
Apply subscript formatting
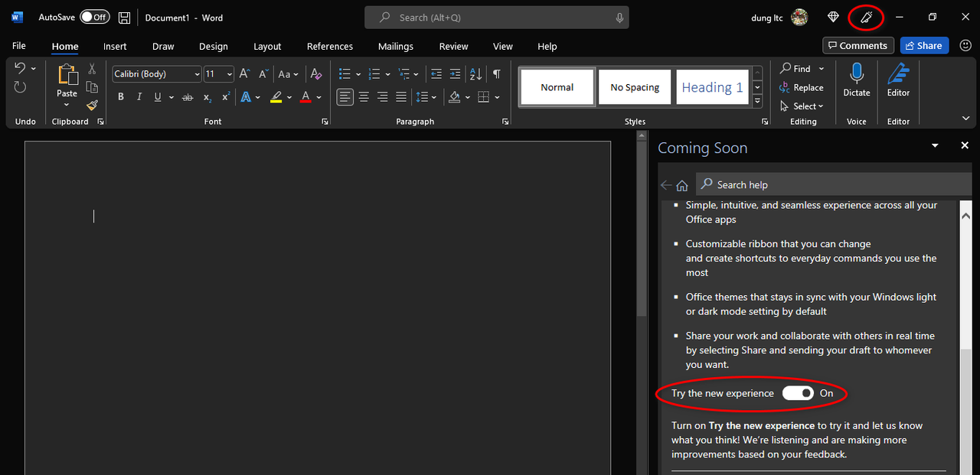207,97
